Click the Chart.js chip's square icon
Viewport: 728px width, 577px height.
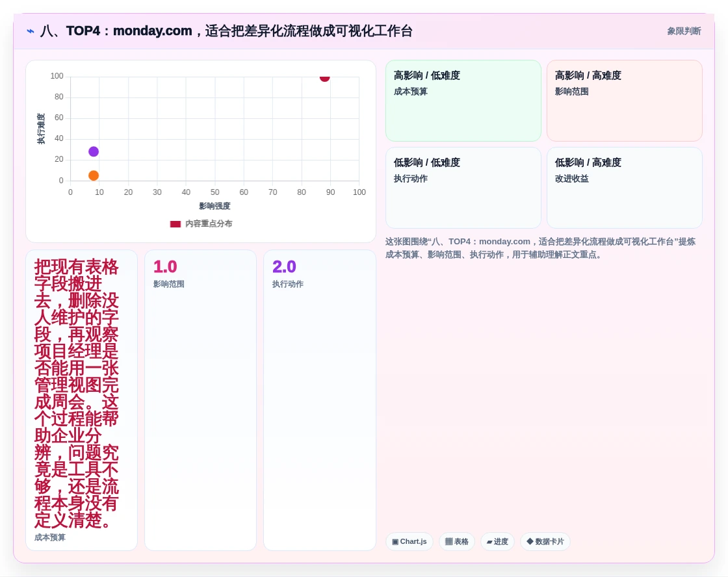point(395,542)
